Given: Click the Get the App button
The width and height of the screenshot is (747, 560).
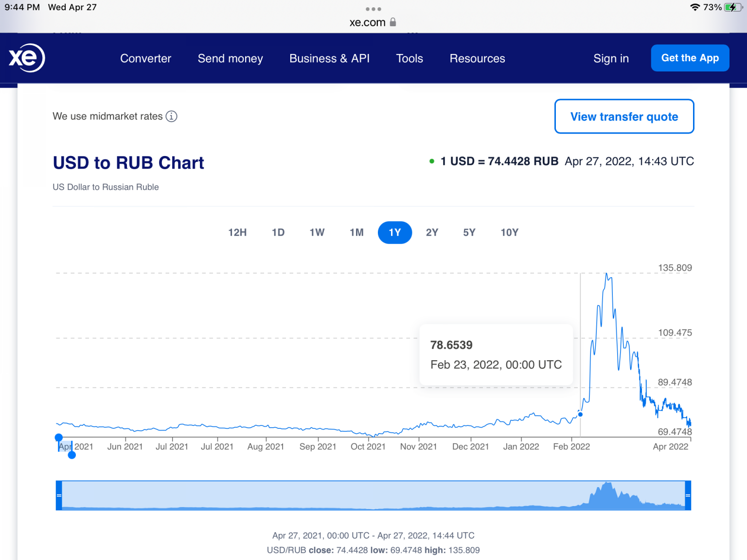Looking at the screenshot, I should [x=690, y=58].
